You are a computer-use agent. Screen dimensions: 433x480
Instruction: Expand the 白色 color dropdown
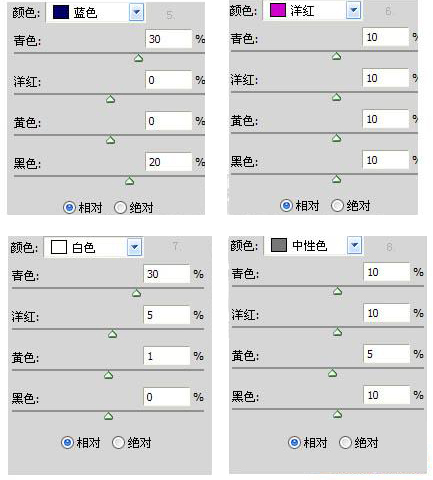(x=135, y=247)
